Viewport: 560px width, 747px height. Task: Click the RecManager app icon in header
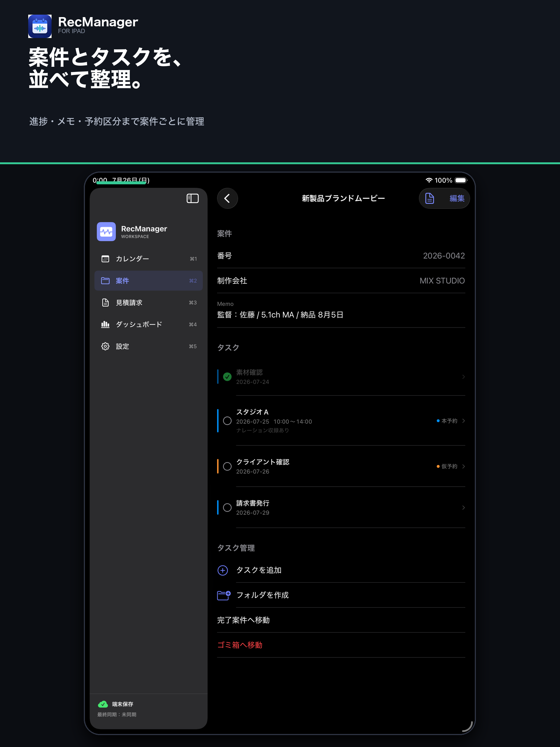coord(40,26)
